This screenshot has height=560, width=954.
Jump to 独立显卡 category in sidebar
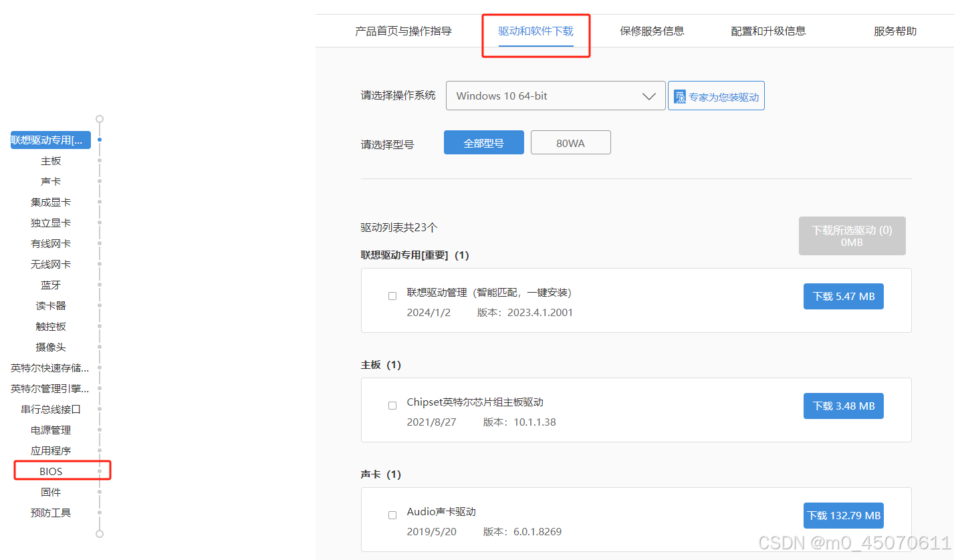[x=51, y=223]
